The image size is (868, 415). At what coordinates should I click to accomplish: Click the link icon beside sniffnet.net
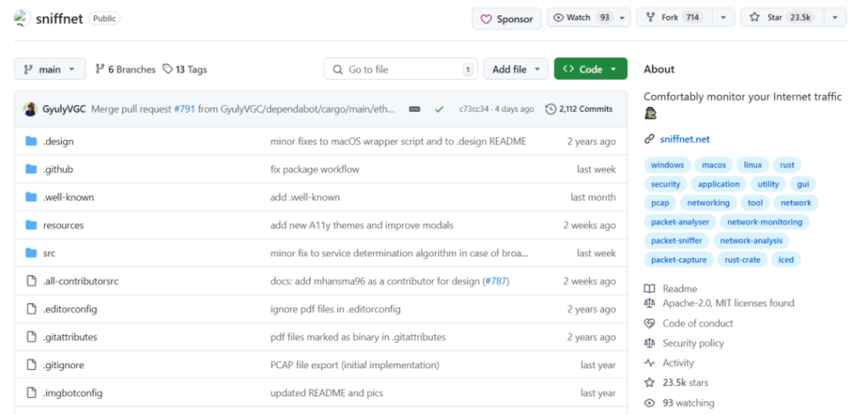point(649,139)
